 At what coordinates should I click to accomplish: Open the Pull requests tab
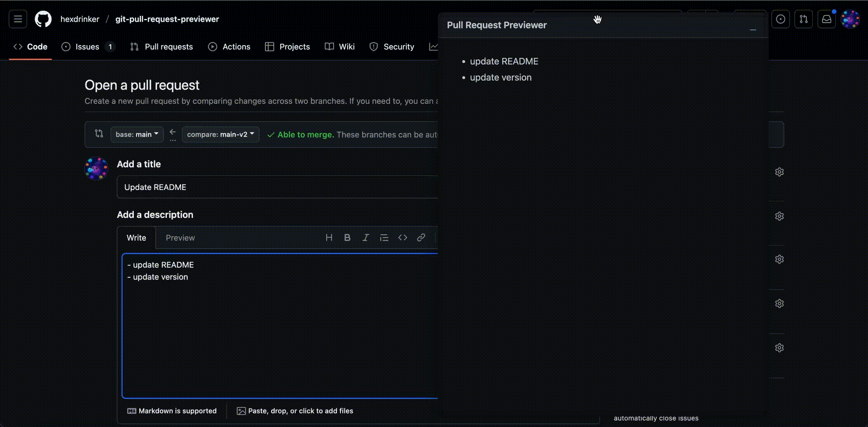click(x=161, y=47)
